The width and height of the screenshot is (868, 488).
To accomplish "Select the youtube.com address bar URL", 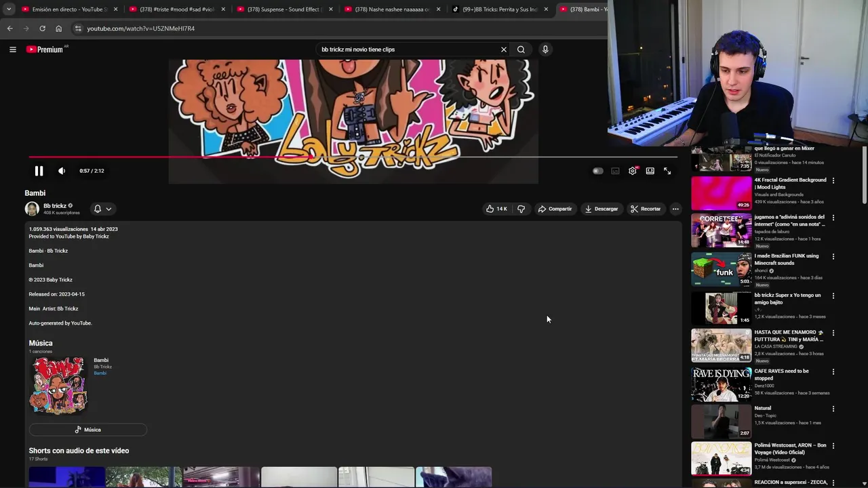I will click(140, 28).
